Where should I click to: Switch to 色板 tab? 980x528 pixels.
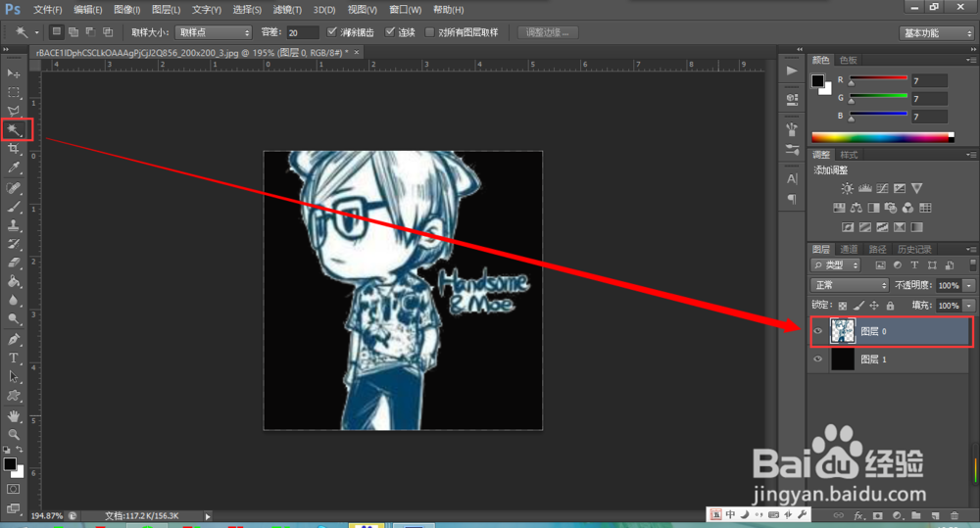848,60
